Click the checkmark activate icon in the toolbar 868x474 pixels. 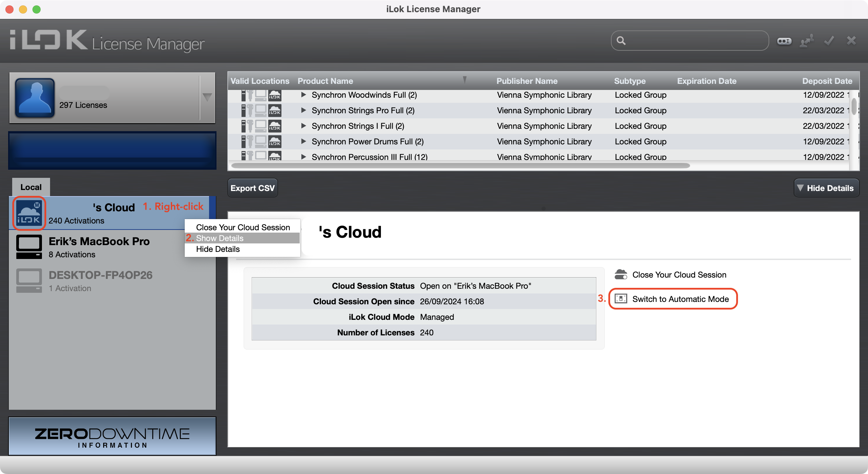coord(829,41)
